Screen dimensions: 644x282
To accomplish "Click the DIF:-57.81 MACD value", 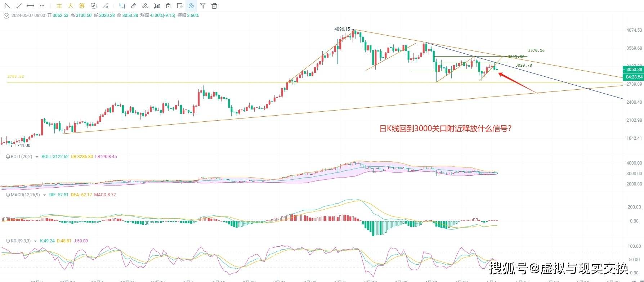I will click(59, 195).
